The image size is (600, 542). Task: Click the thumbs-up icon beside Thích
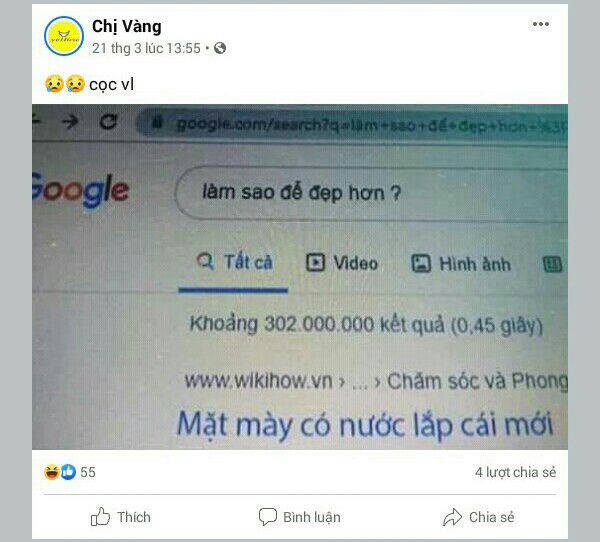(x=100, y=517)
